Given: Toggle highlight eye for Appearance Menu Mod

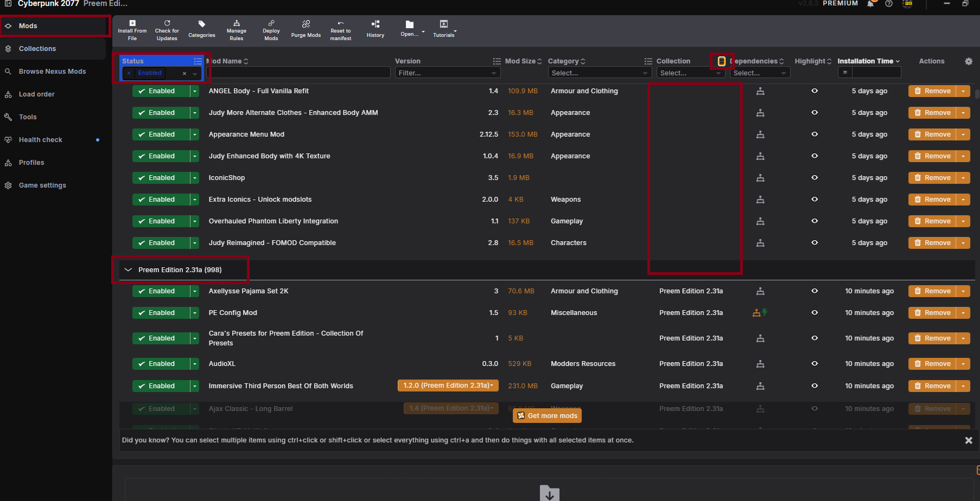Looking at the screenshot, I should [x=814, y=134].
